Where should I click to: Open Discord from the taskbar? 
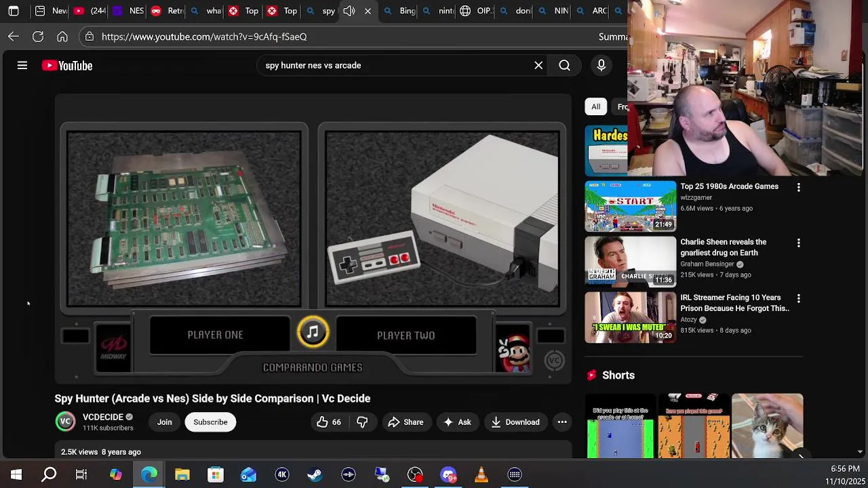tap(448, 474)
